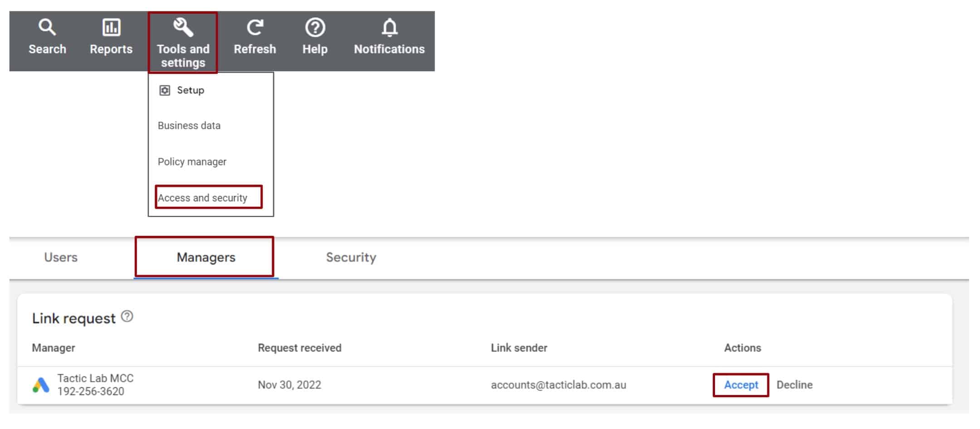Click the accounts@tacticlab.com.au sender email

(x=559, y=385)
